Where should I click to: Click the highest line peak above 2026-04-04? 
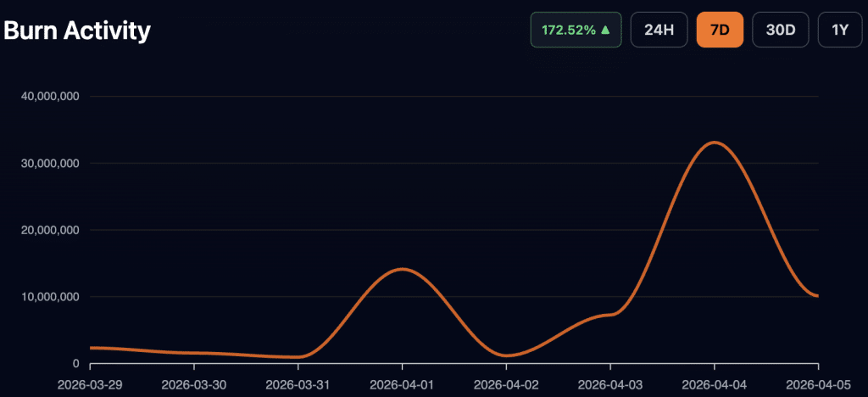(x=714, y=143)
